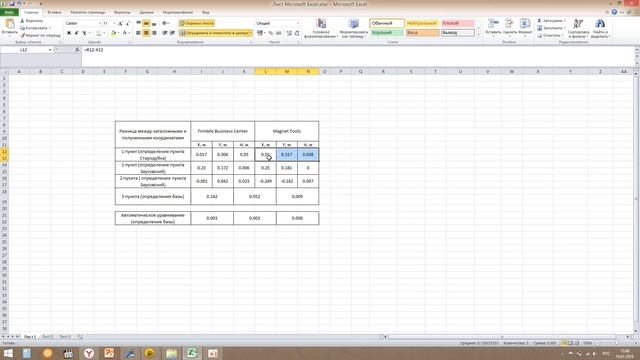
Task: Open the Заполнить fill dropdown
Action: (551, 28)
